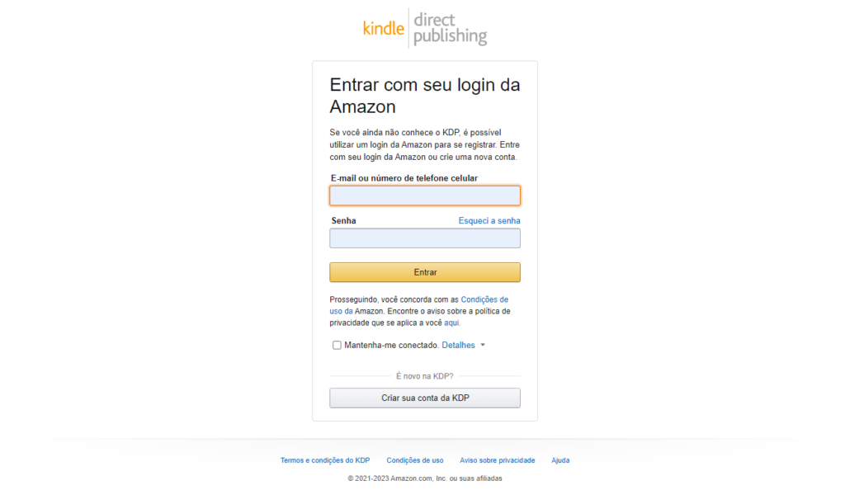Click the 'É novo na KDP?' divider text
The image size is (845, 504).
pyautogui.click(x=425, y=376)
